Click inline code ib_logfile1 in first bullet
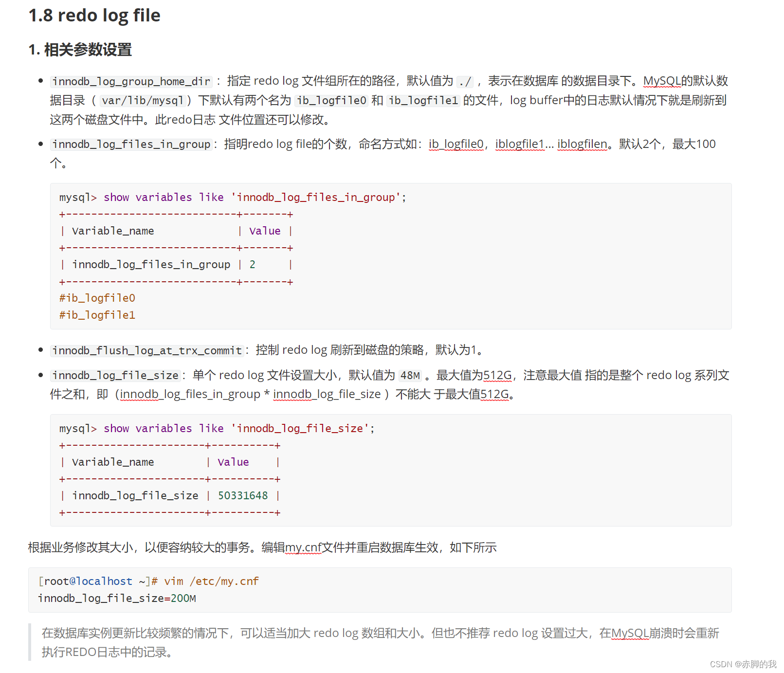The image size is (784, 673). 423,101
